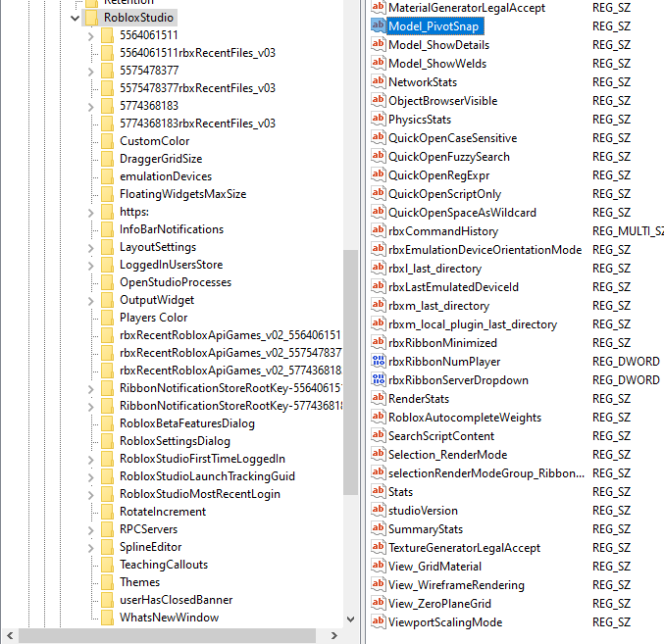
Task: Click the Themes folder icon
Action: 108,582
